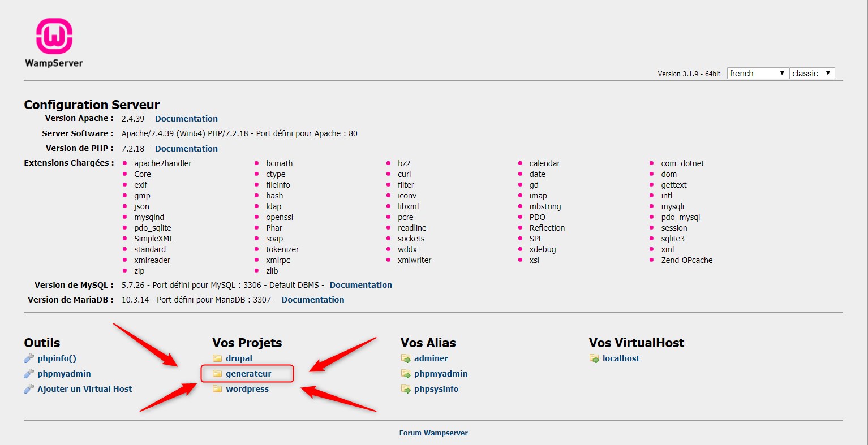Image resolution: width=868 pixels, height=445 pixels.
Task: Click the calendar extension entry
Action: coord(544,163)
